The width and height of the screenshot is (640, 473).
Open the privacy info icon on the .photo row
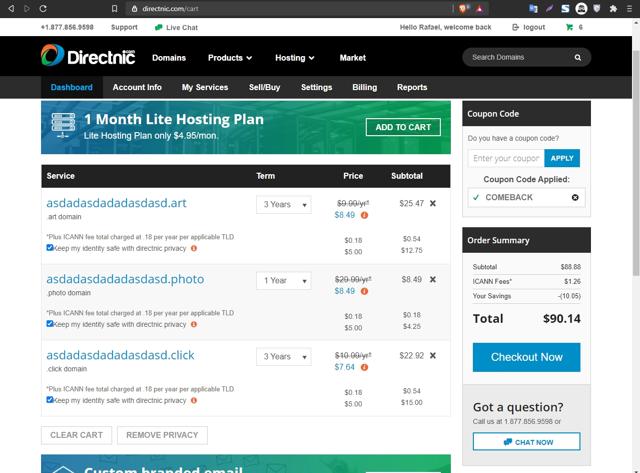point(194,324)
